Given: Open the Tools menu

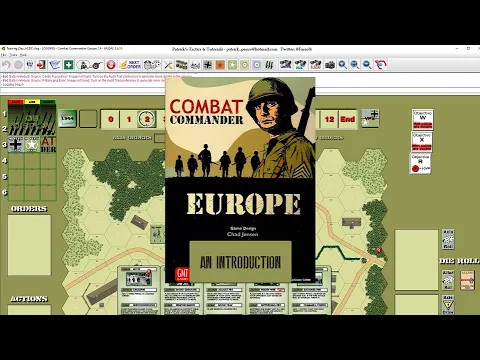Looking at the screenshot, I should click(x=13, y=55).
